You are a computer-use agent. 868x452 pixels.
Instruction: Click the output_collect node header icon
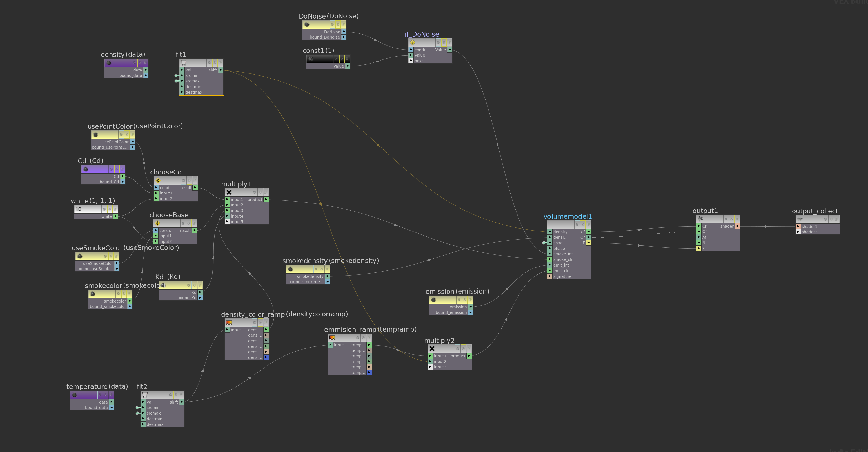pyautogui.click(x=800, y=219)
